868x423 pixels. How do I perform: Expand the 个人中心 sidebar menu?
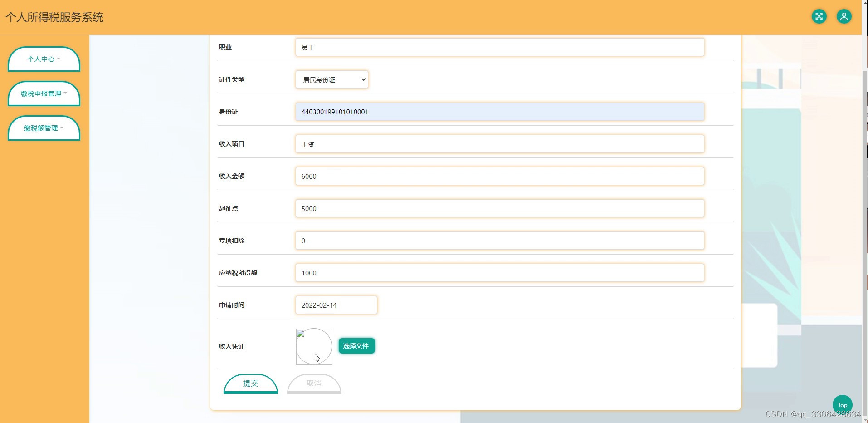click(x=44, y=59)
